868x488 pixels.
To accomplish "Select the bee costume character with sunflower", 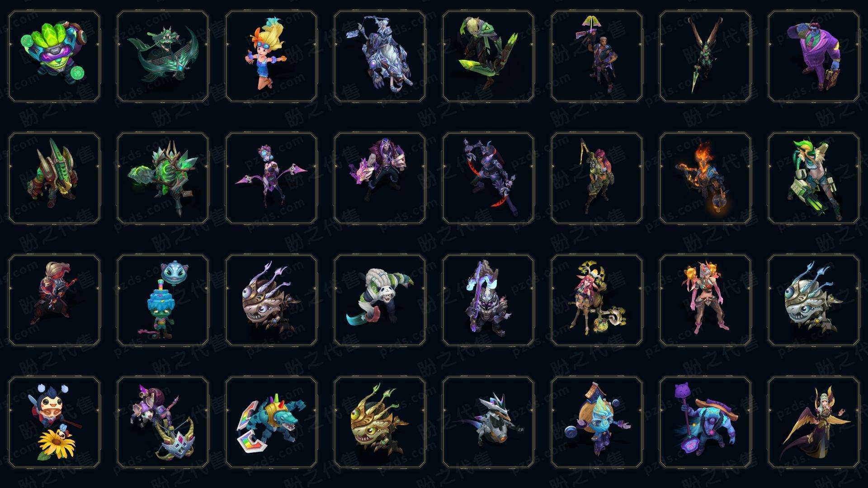I will pyautogui.click(x=54, y=422).
